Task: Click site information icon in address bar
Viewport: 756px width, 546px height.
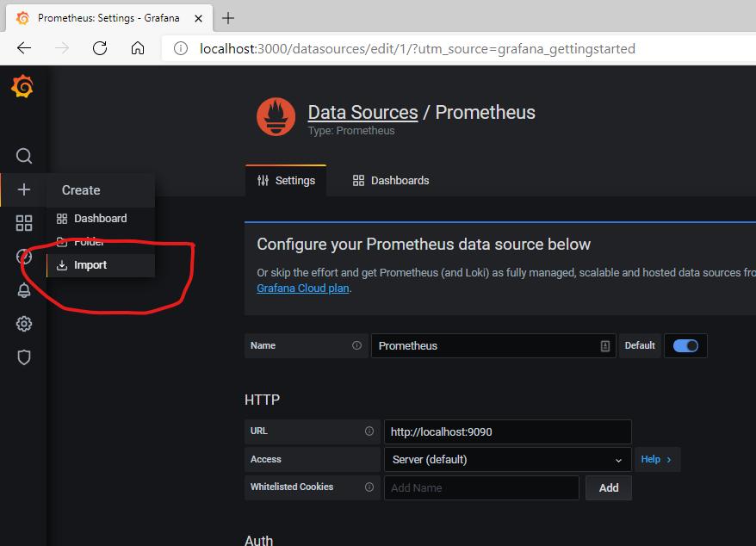Action: pyautogui.click(x=181, y=48)
